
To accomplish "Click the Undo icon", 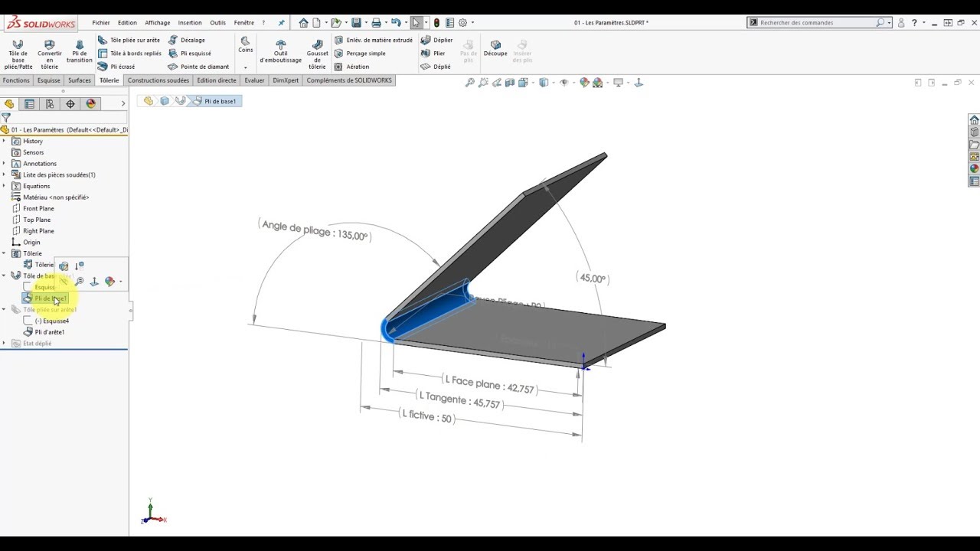I will click(396, 23).
